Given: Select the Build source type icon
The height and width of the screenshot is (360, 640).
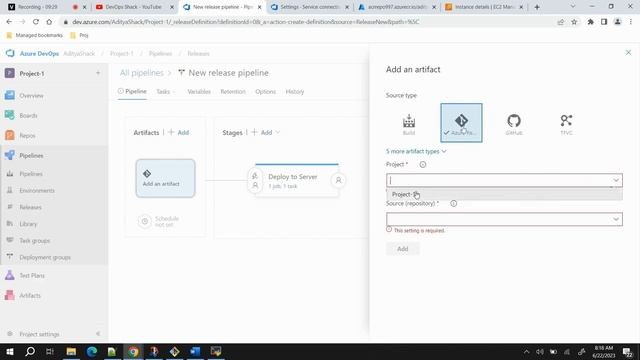Looking at the screenshot, I should [409, 124].
